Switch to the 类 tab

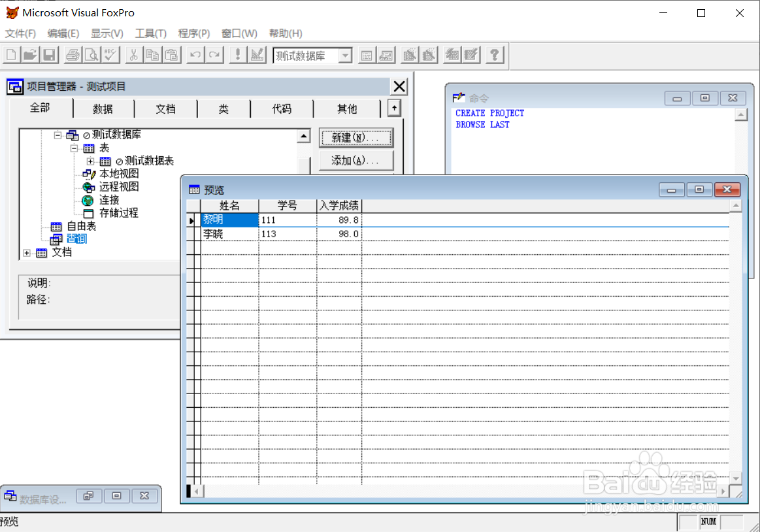pyautogui.click(x=223, y=108)
